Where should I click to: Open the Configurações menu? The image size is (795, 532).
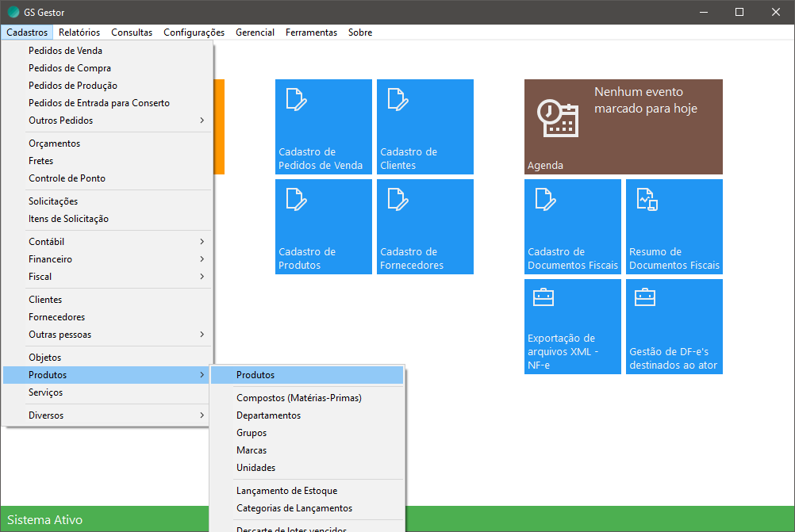pyautogui.click(x=194, y=33)
